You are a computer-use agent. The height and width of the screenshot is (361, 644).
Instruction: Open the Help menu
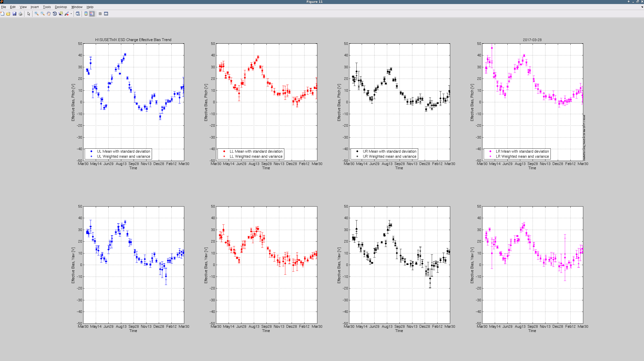pos(90,7)
